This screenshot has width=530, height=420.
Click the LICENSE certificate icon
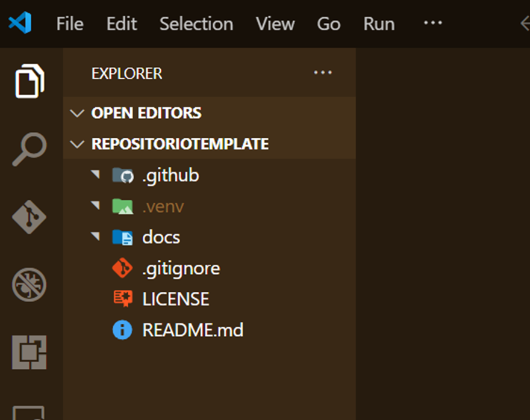pos(122,299)
